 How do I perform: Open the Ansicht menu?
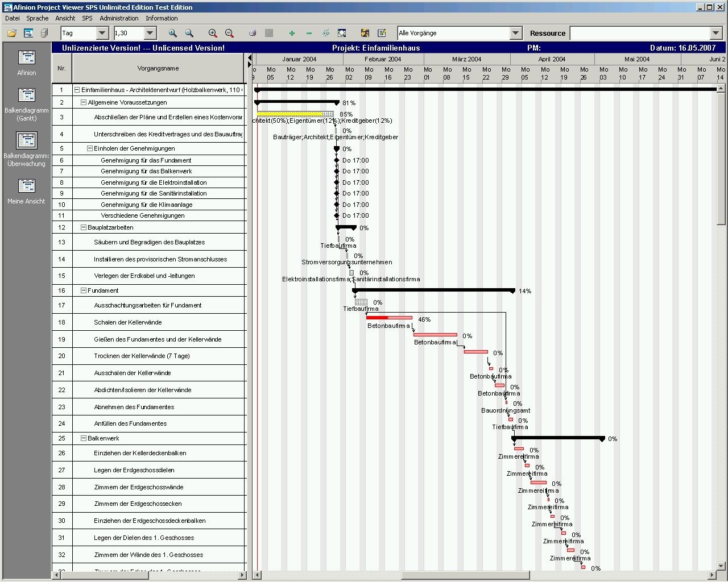tap(65, 18)
